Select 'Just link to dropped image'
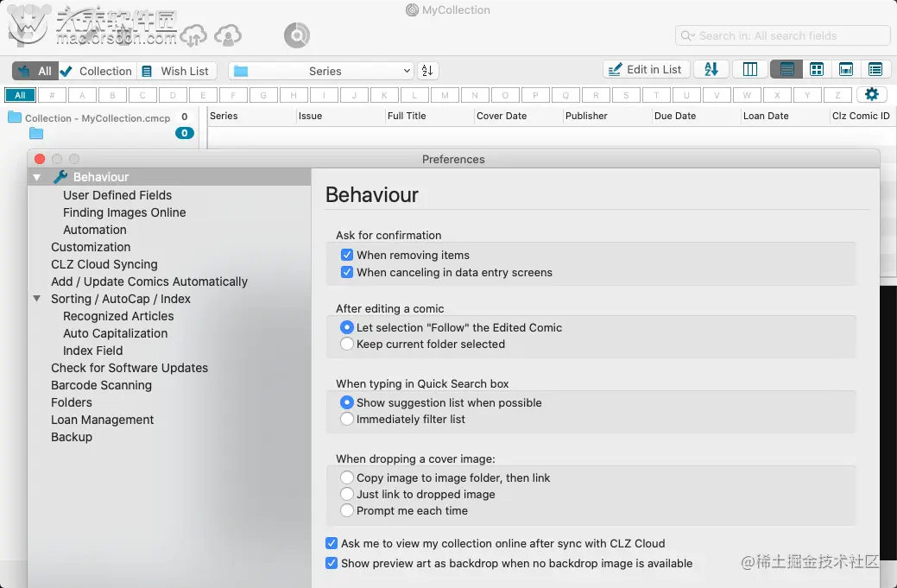Viewport: 897px width, 588px height. [x=347, y=494]
